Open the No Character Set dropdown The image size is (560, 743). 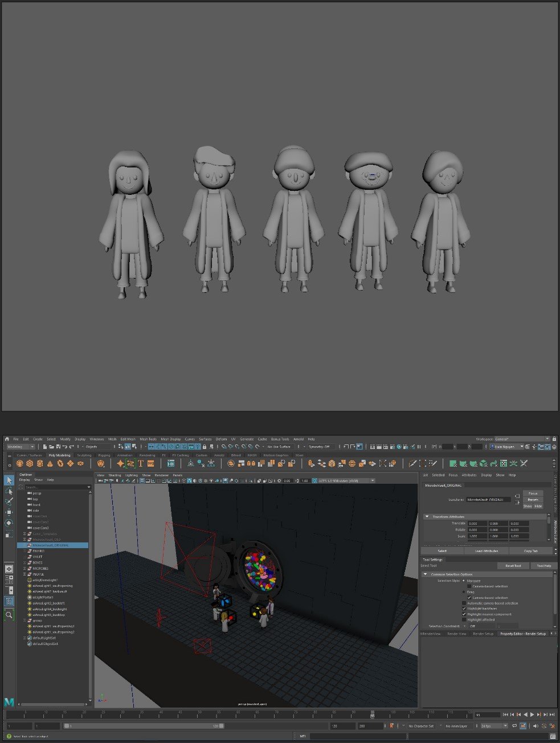(x=422, y=726)
